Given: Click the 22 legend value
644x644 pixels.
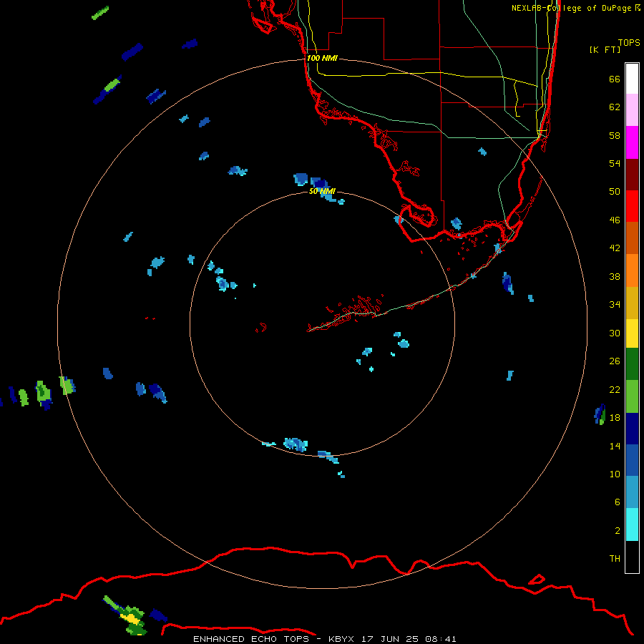Looking at the screenshot, I should click(615, 389).
